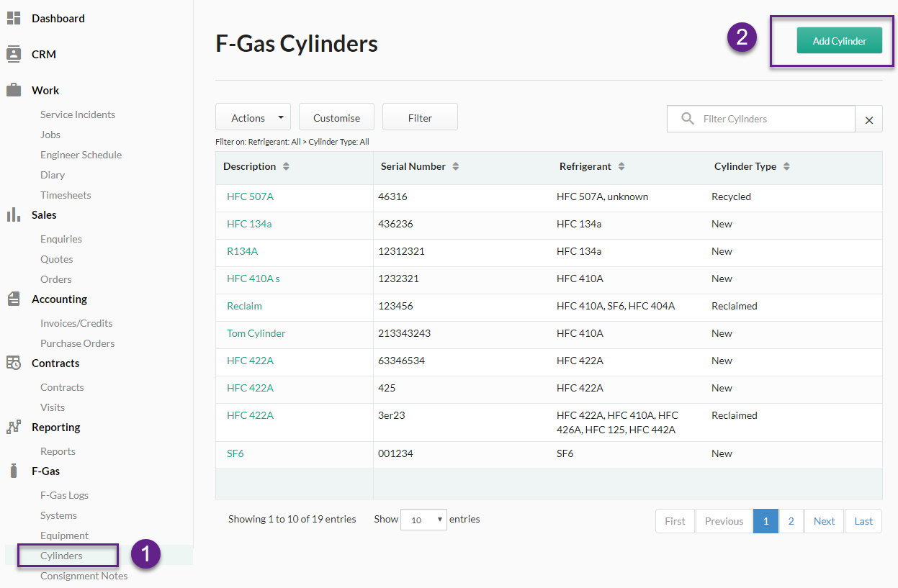Open Purchase Orders under Accounting
898x588 pixels.
tap(77, 343)
